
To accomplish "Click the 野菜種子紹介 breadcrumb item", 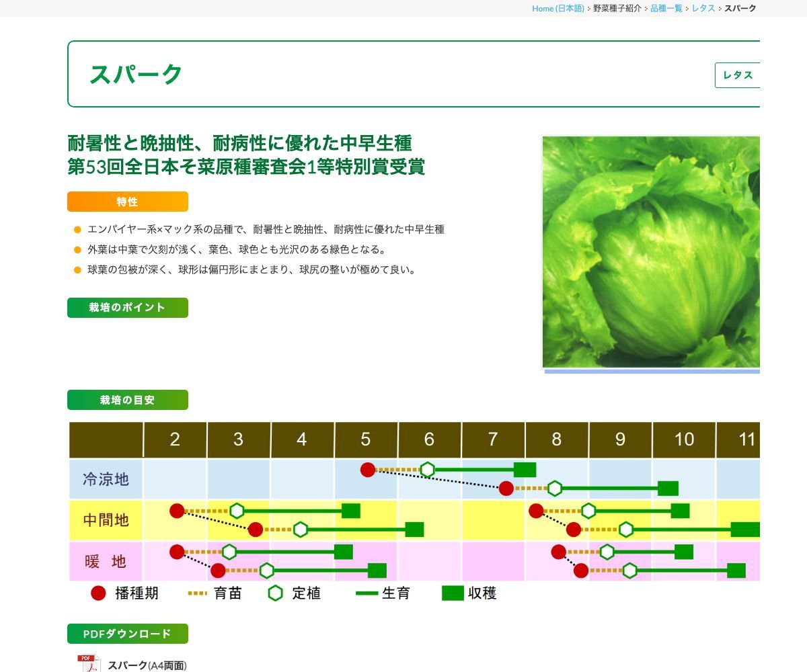I will point(615,9).
